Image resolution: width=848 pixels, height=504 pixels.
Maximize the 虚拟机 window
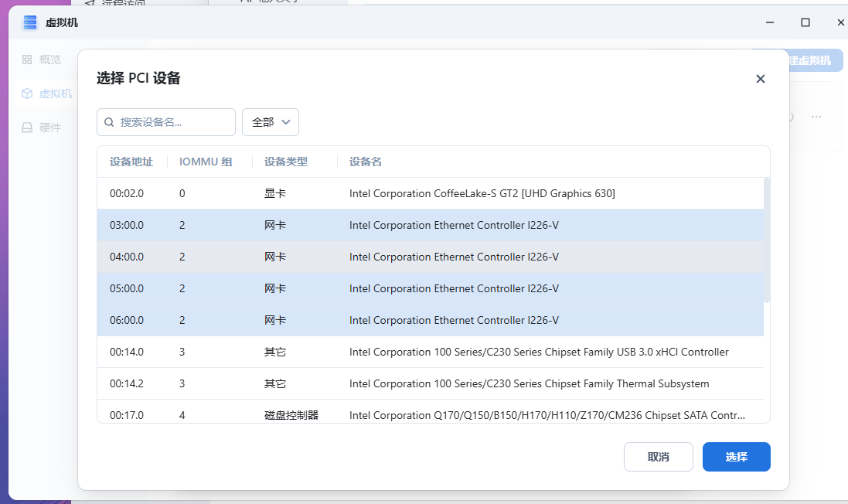pos(805,22)
